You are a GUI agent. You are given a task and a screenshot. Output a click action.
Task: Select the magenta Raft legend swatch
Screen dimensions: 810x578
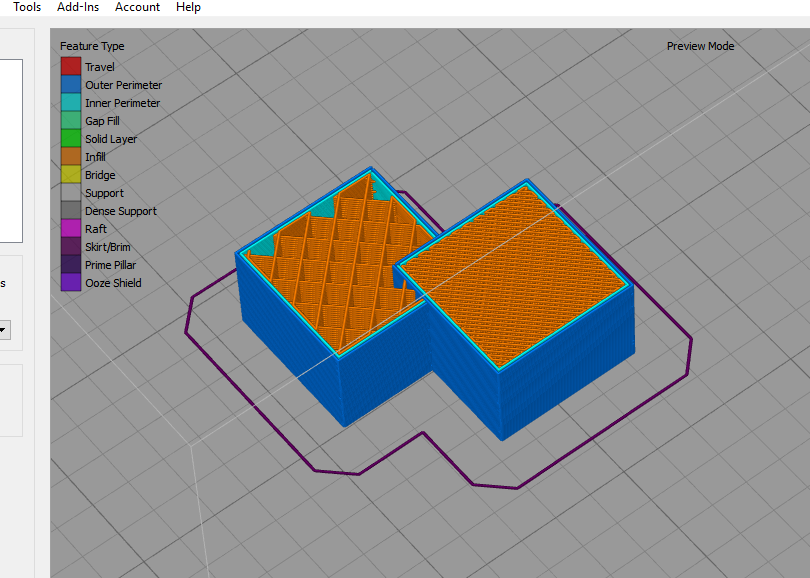point(71,229)
